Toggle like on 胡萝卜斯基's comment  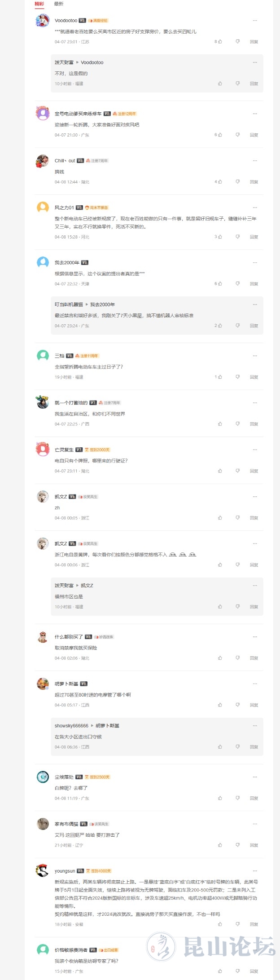click(220, 705)
